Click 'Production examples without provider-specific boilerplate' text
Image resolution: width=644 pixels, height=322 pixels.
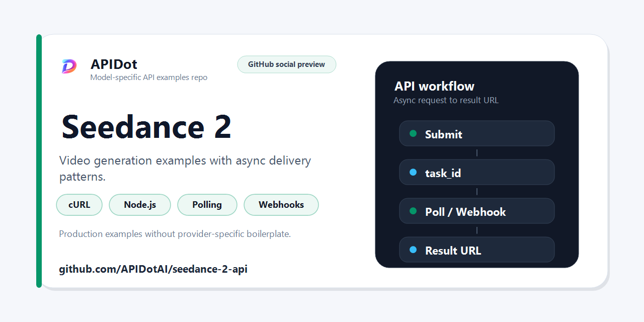175,234
